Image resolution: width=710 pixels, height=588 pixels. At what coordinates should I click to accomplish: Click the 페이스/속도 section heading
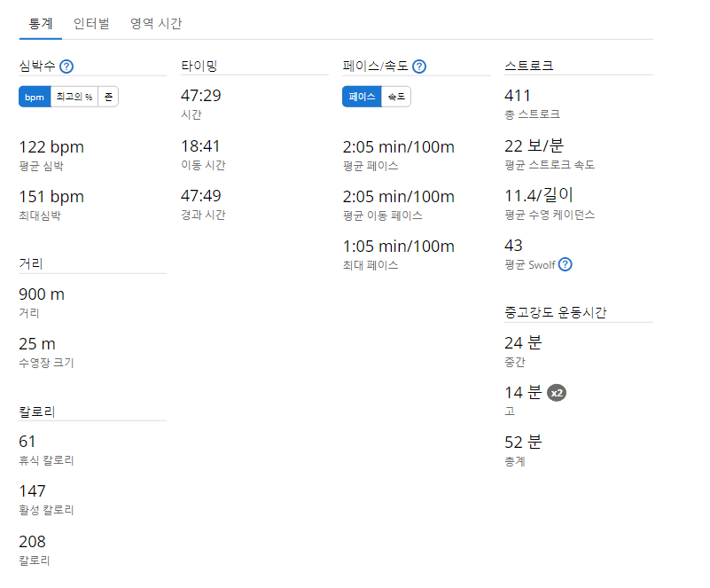click(x=375, y=67)
